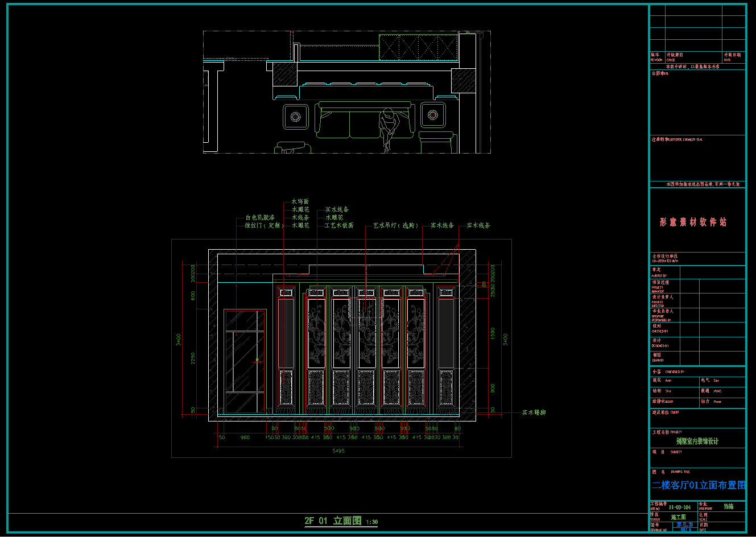Click the 建设单位 Client label
The width and height of the screenshot is (756, 537).
[660, 412]
